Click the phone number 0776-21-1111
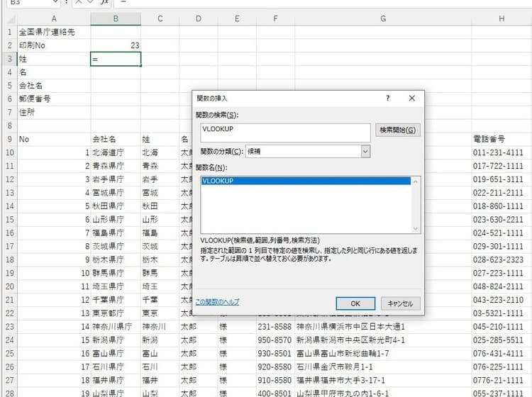 (501, 381)
